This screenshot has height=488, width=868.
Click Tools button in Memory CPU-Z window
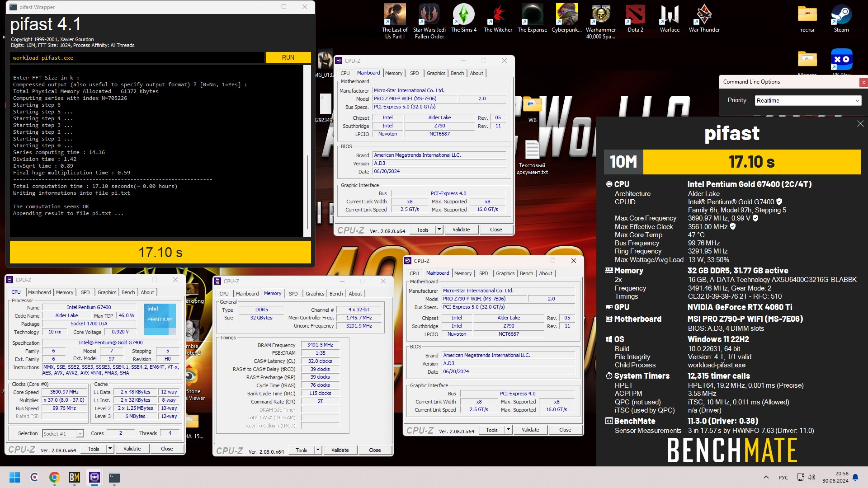tap(301, 450)
